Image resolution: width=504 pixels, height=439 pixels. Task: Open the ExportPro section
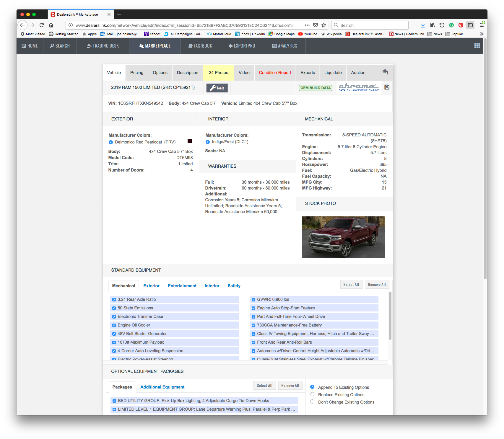point(242,46)
